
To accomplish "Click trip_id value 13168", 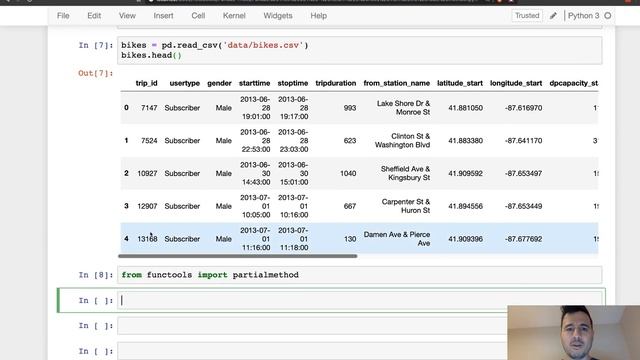I will click(x=147, y=239).
